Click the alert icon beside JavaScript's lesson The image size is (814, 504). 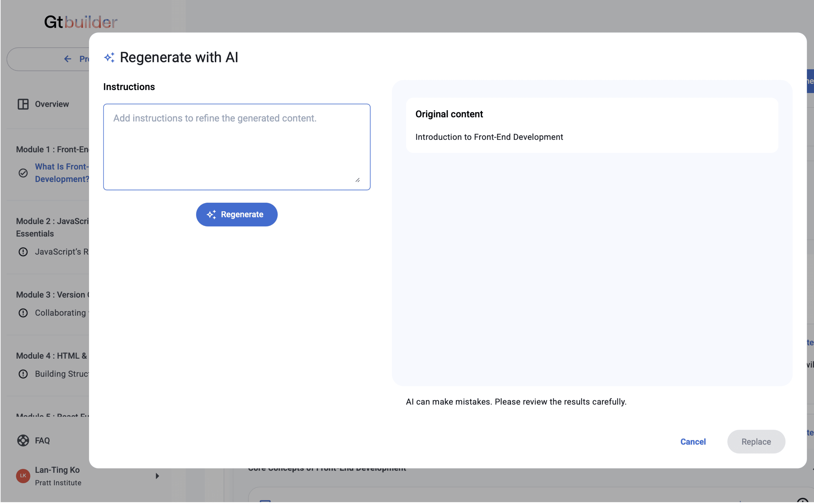tap(23, 252)
